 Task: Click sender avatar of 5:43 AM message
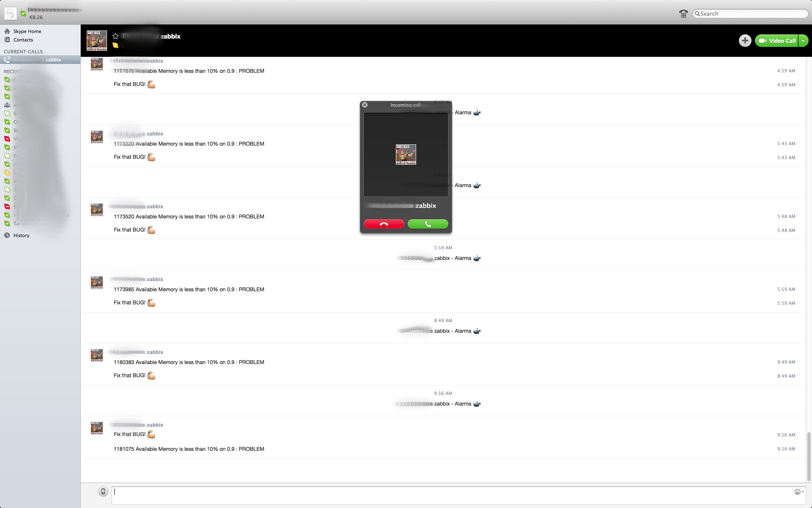point(97,137)
